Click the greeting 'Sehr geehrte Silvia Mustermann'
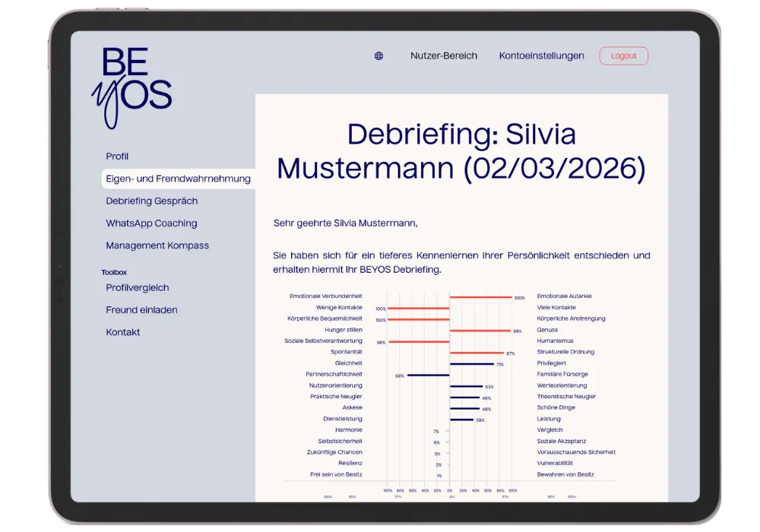 (346, 223)
